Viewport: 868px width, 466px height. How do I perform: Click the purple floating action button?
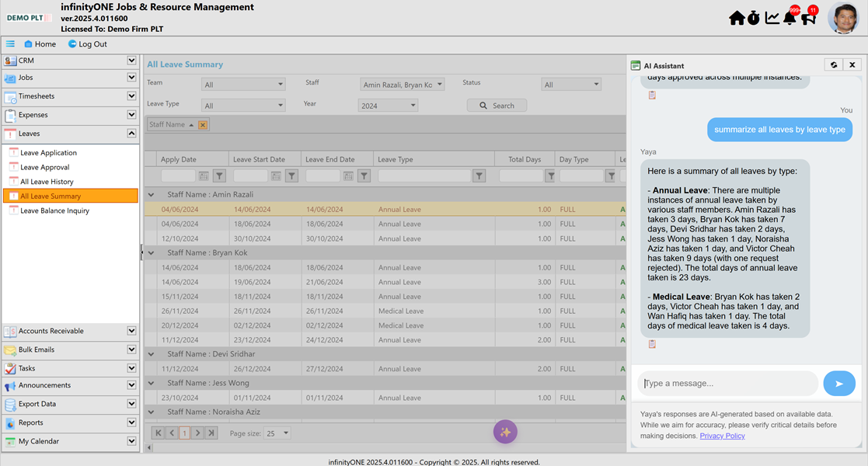pos(505,431)
